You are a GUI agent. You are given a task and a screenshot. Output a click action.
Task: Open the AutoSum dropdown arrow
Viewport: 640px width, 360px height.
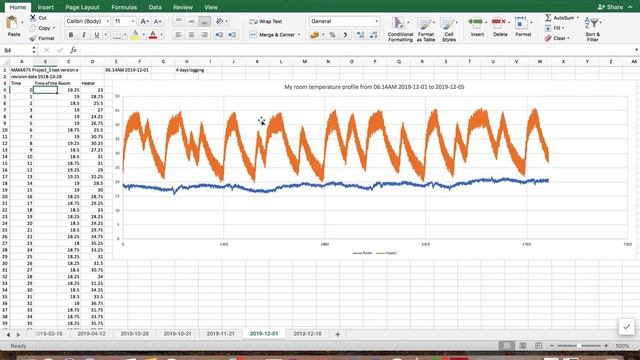[x=578, y=18]
